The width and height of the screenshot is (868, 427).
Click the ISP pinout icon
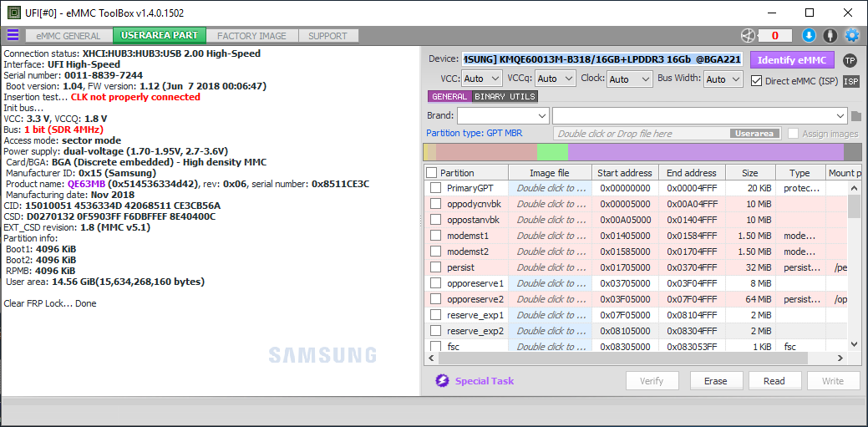pyautogui.click(x=850, y=81)
